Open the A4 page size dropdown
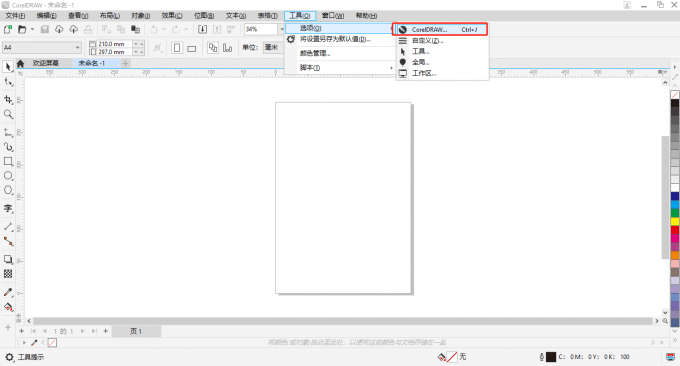Viewport: 680px width, 366px height. (78, 47)
